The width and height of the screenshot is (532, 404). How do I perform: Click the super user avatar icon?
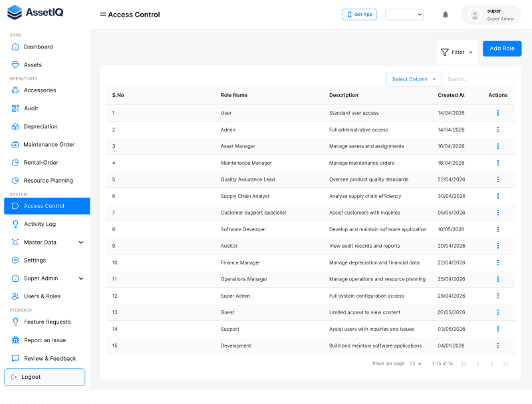click(x=475, y=15)
